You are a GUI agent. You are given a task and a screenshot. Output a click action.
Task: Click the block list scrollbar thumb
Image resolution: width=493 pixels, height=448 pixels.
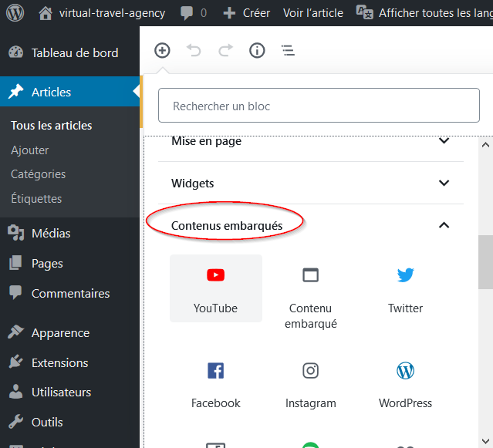(x=485, y=261)
